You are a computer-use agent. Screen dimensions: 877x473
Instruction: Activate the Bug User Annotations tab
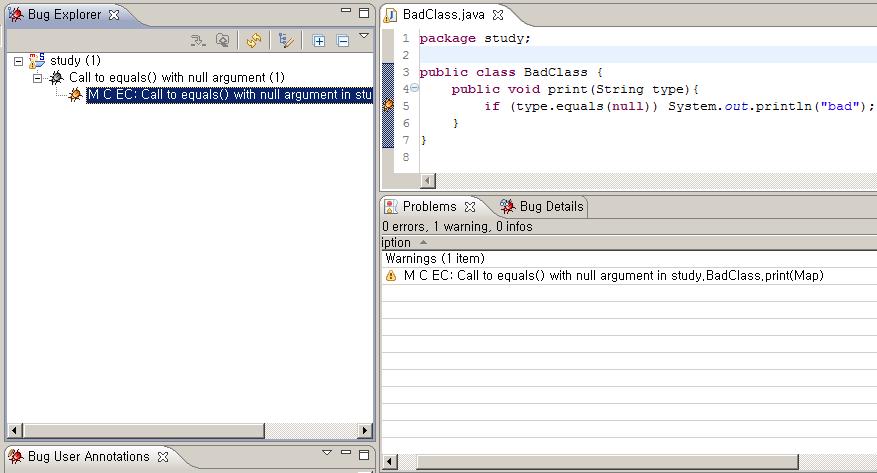[88, 456]
